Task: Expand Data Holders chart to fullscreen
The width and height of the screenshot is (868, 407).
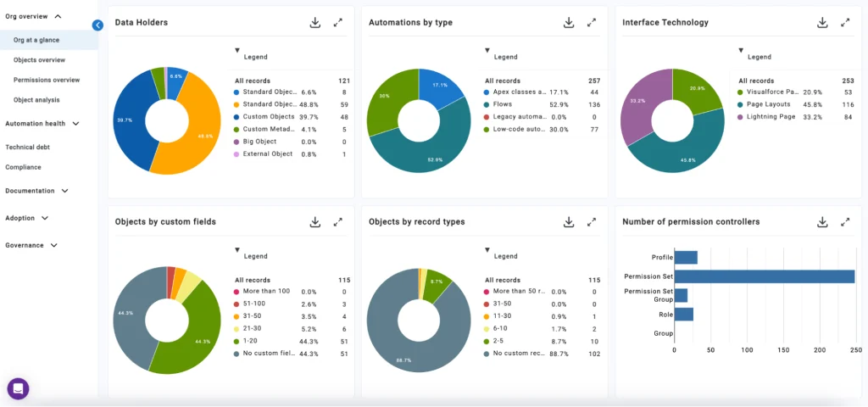Action: click(x=338, y=23)
